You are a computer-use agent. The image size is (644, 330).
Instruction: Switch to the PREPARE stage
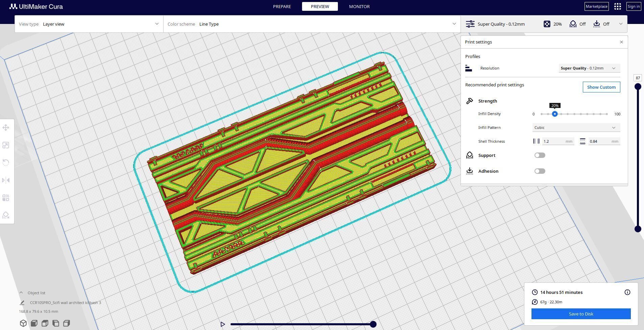click(282, 6)
